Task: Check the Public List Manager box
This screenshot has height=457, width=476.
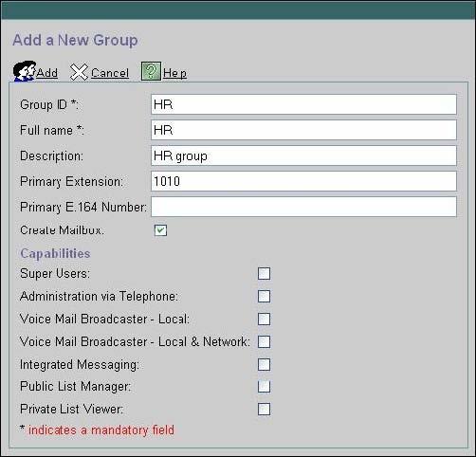Action: (264, 387)
